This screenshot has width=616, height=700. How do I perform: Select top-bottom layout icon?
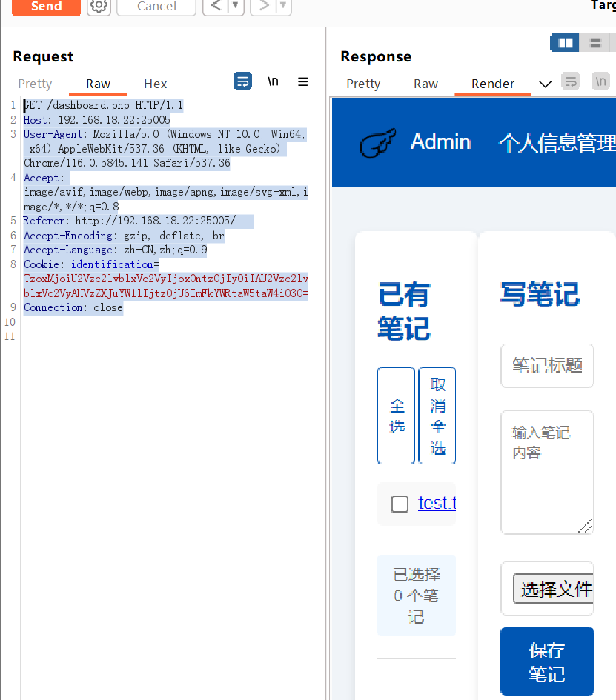coord(595,43)
